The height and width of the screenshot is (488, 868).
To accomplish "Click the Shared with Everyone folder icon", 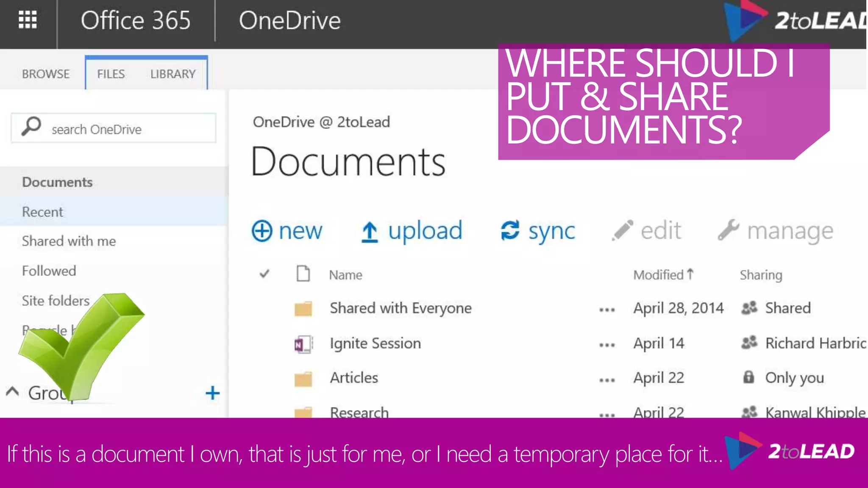I will click(303, 309).
